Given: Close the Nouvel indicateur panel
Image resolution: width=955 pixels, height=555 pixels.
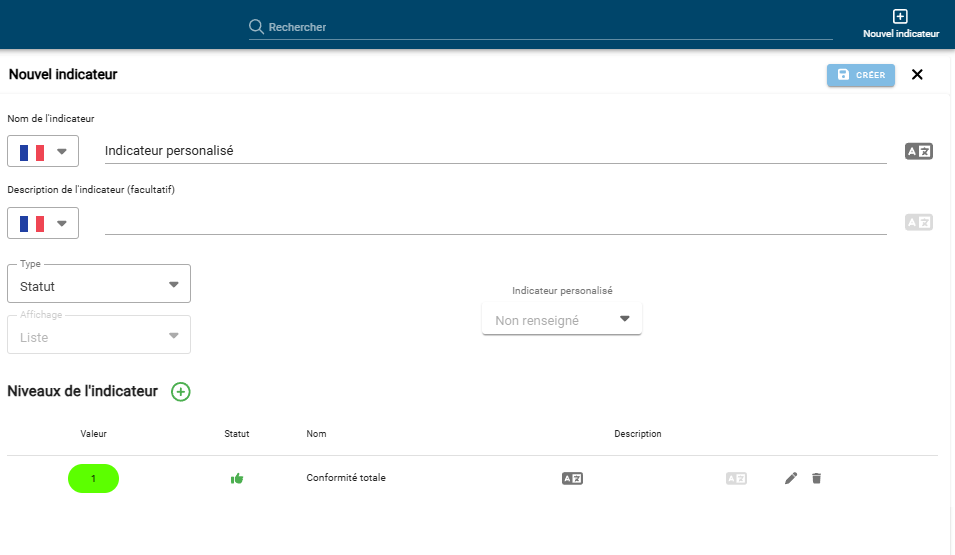Looking at the screenshot, I should click(x=917, y=75).
